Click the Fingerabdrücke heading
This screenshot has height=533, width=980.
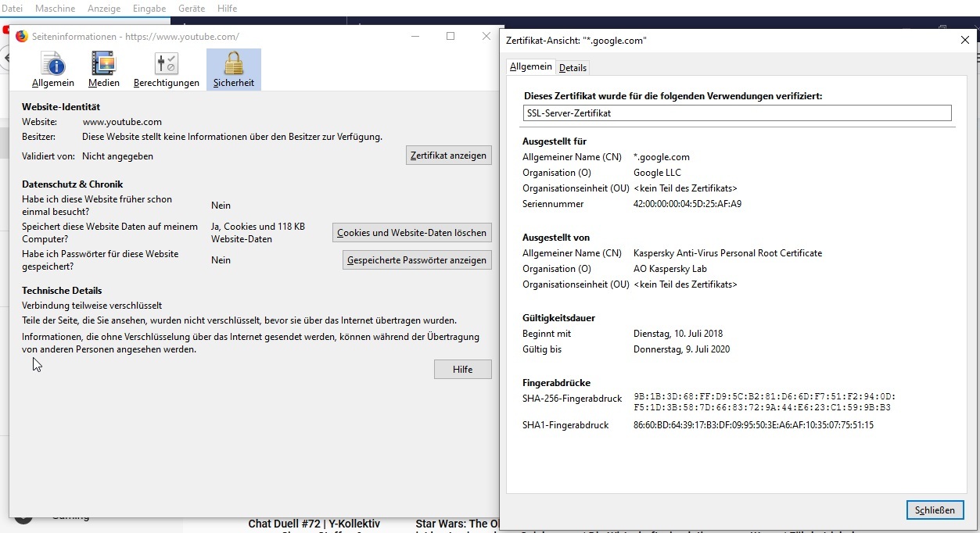556,383
